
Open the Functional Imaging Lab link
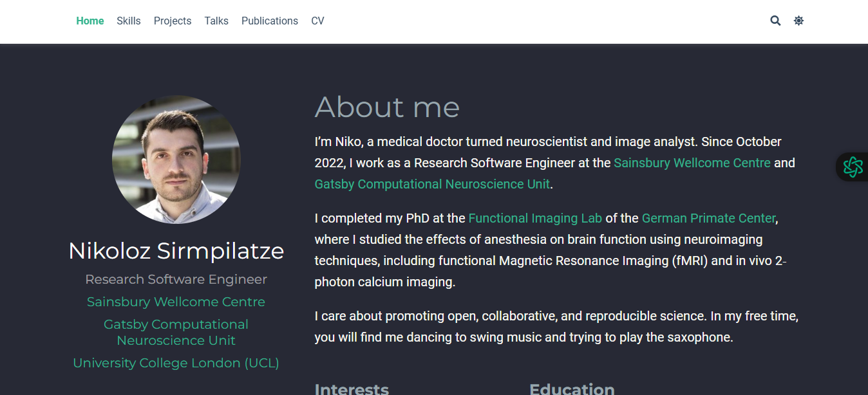click(535, 218)
